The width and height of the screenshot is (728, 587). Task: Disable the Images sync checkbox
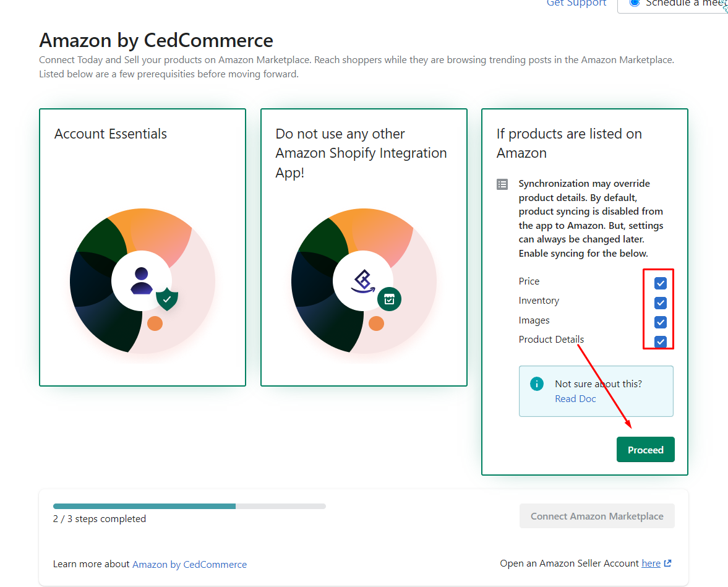[x=660, y=322]
